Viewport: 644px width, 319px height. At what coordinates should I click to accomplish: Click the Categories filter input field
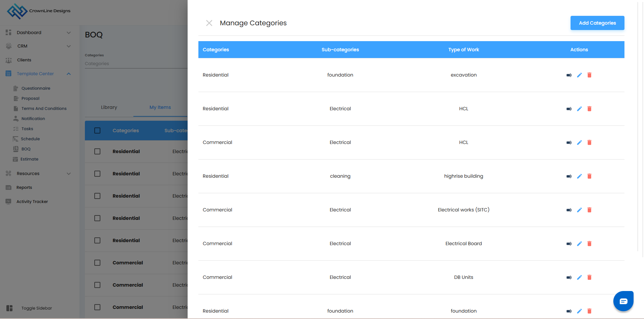pyautogui.click(x=135, y=64)
